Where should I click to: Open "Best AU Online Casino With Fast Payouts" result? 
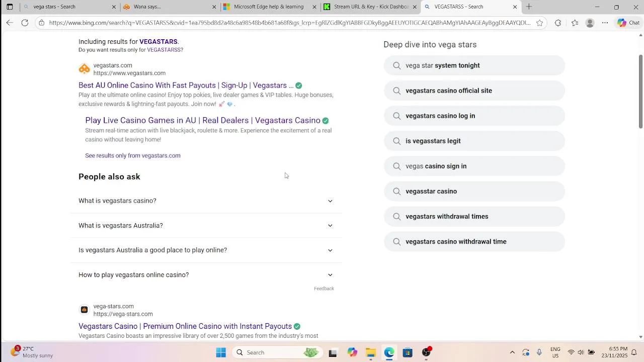[x=186, y=85]
